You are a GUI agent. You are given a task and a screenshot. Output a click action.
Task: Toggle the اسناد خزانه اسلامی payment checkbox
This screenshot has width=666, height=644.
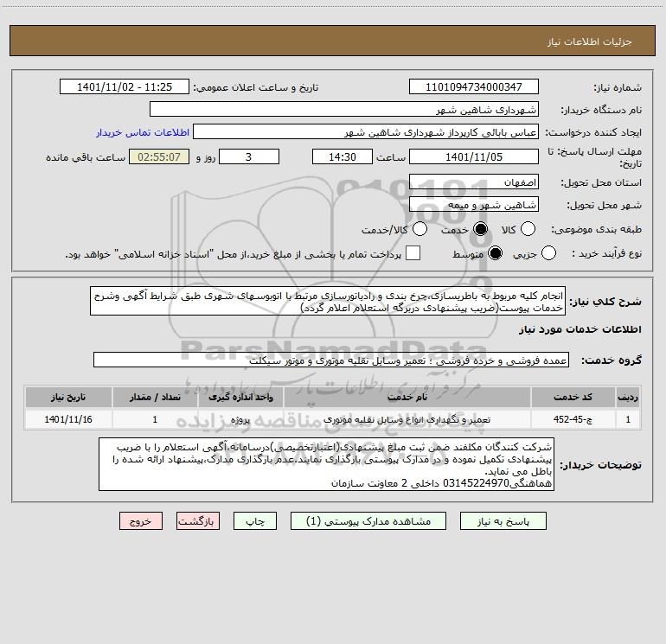(413, 253)
